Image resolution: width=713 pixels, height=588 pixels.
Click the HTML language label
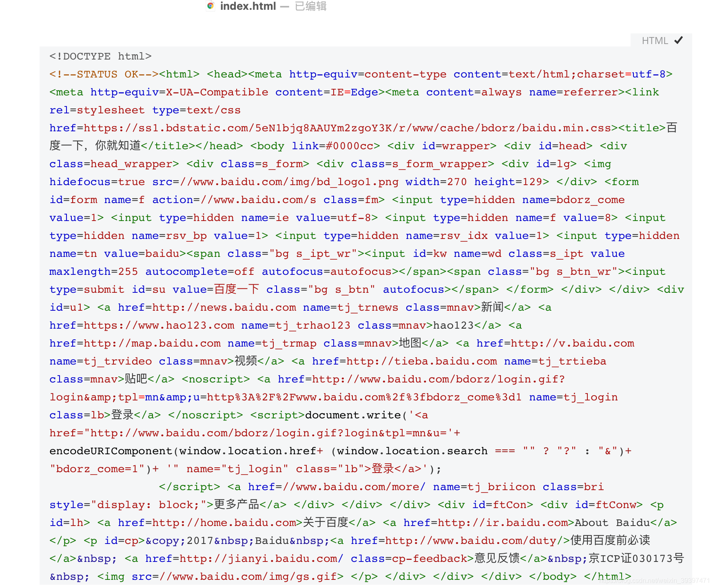pos(655,41)
